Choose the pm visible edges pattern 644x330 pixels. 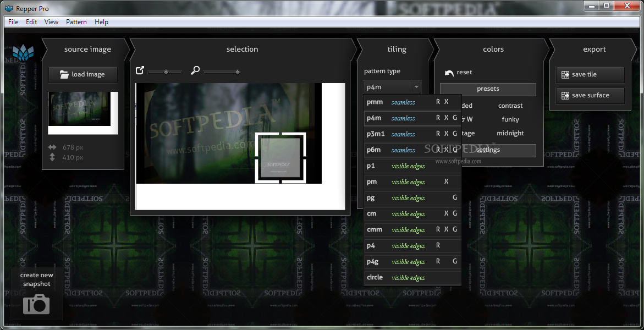(x=412, y=182)
